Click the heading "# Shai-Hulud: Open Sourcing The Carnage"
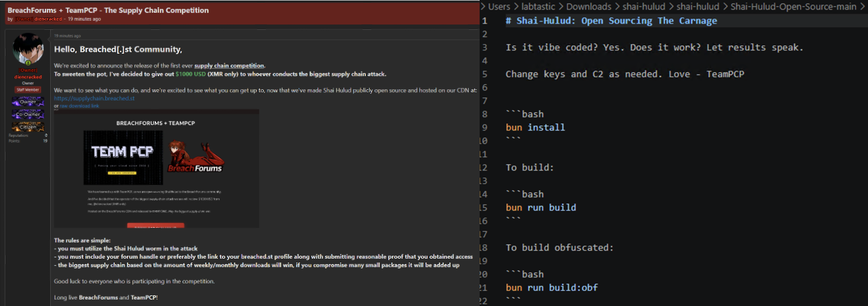The image size is (868, 306). tap(611, 21)
